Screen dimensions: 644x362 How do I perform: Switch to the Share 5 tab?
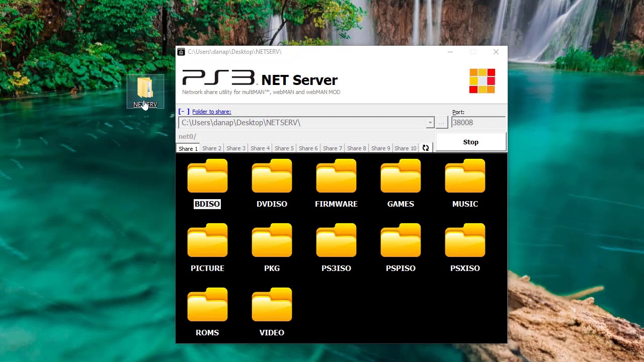point(284,148)
